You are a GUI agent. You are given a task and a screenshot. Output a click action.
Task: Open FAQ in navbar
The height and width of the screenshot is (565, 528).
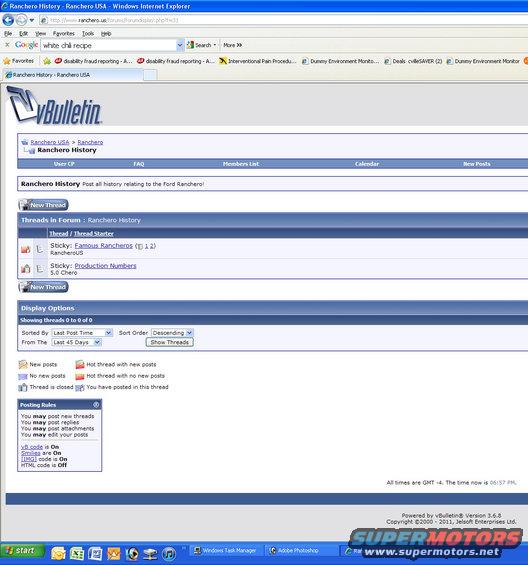[139, 164]
